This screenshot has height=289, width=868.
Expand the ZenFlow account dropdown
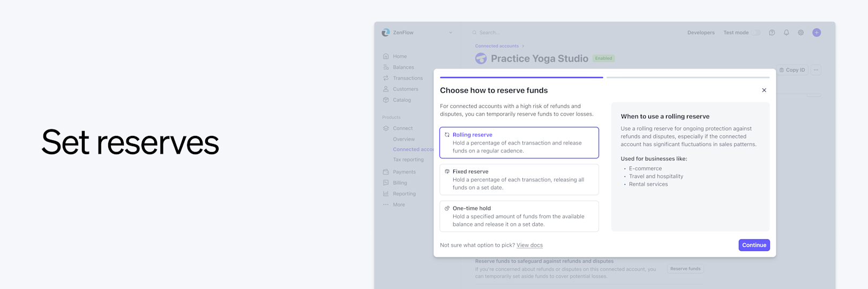coord(451,33)
